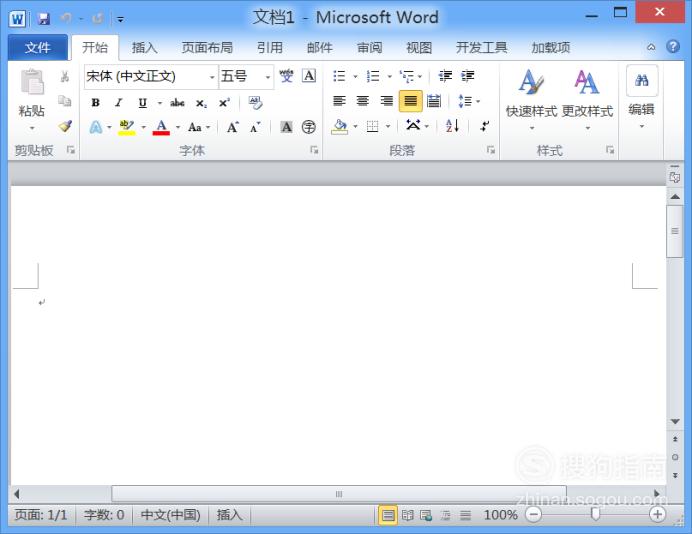This screenshot has height=534, width=692.
Task: Switch to 视图 (View) tab
Action: tap(419, 47)
